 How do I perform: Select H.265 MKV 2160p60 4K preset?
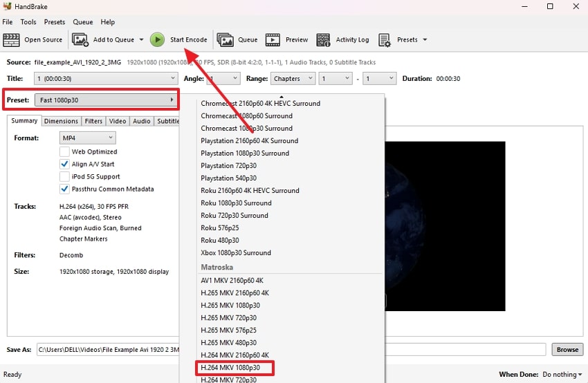click(235, 292)
